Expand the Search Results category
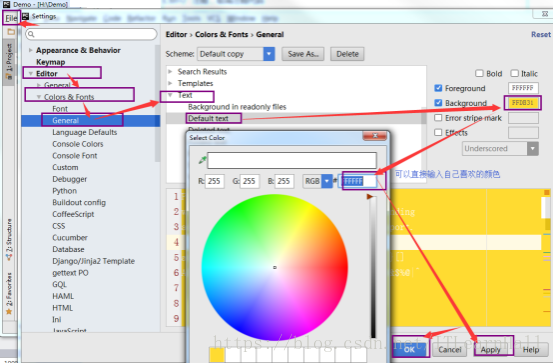The image size is (554, 363). tap(170, 71)
